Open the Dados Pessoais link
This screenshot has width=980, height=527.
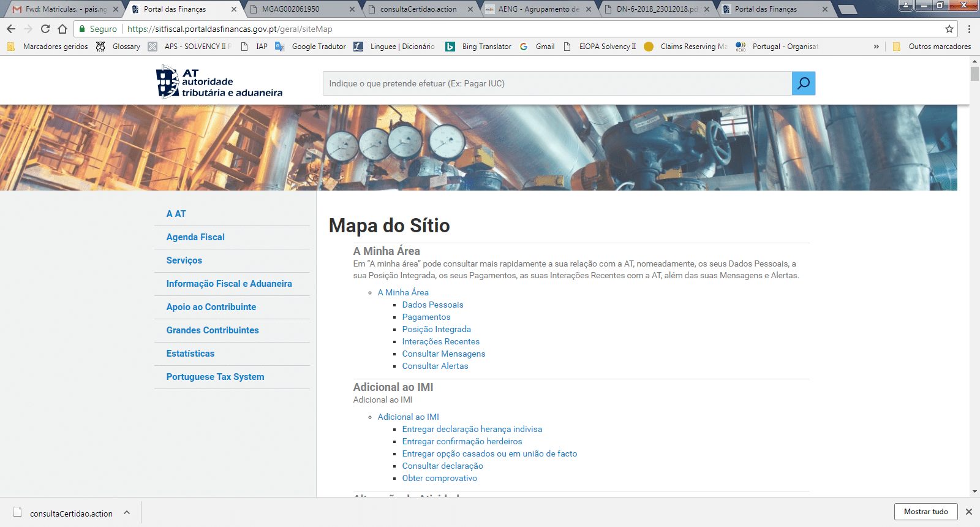[x=432, y=305]
